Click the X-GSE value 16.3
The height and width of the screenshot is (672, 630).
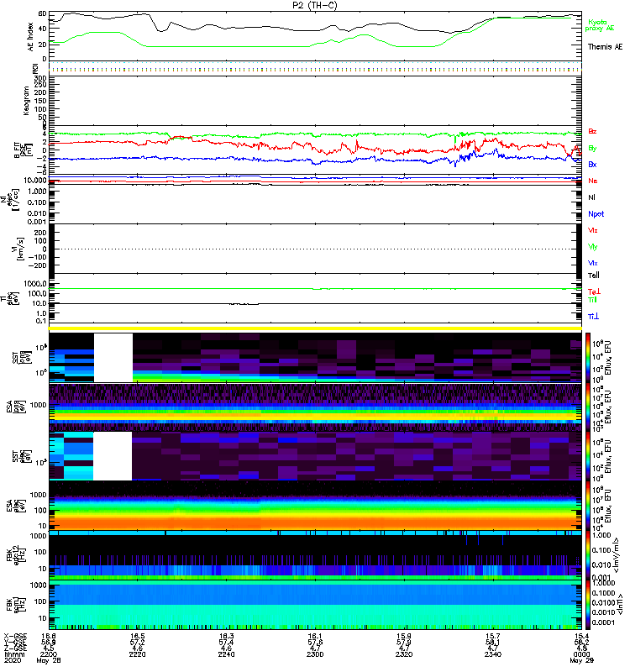226,637
